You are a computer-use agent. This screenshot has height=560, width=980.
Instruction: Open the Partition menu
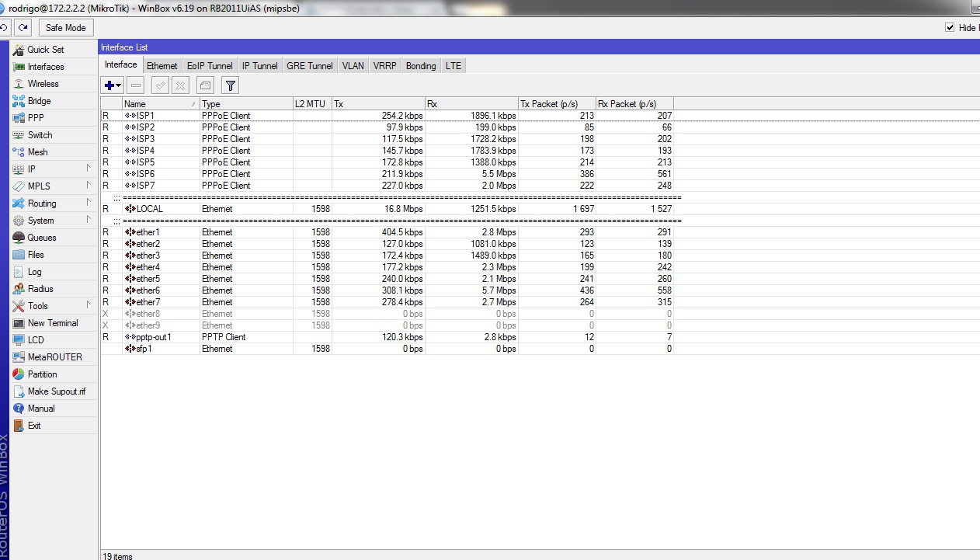pos(53,374)
